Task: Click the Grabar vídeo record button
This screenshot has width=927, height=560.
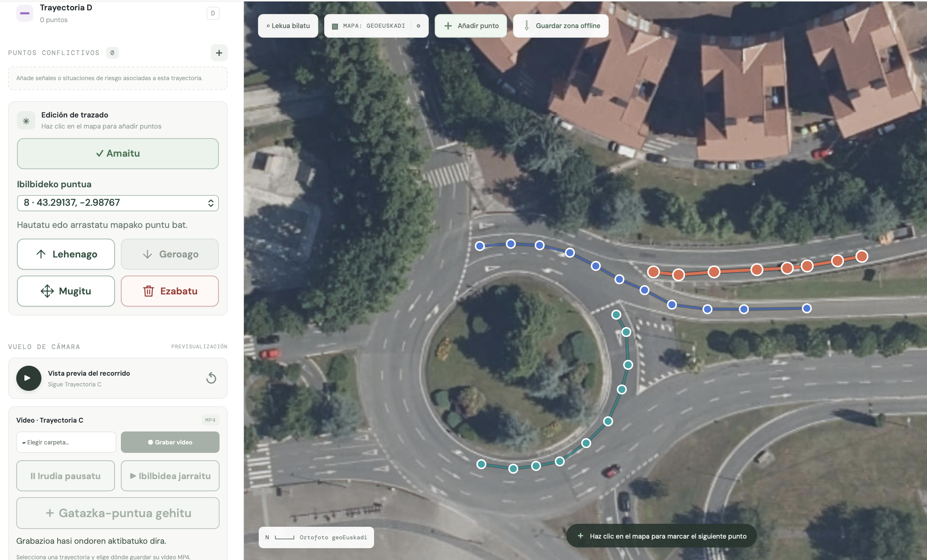Action: click(x=170, y=442)
